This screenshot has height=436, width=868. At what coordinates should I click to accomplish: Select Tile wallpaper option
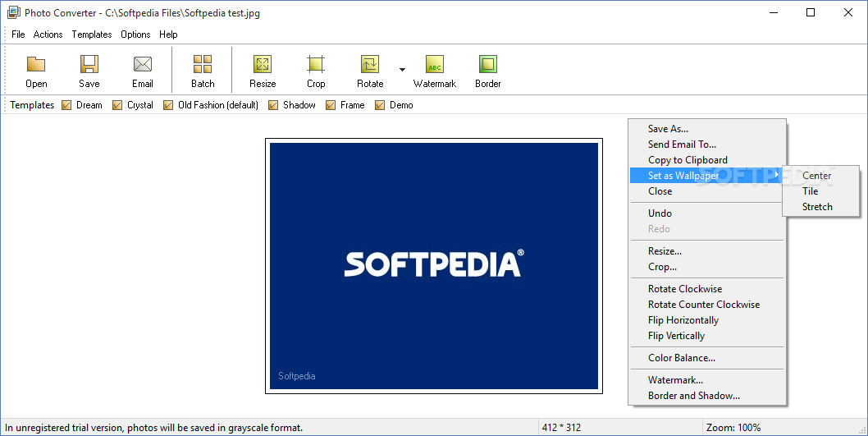tap(820, 191)
